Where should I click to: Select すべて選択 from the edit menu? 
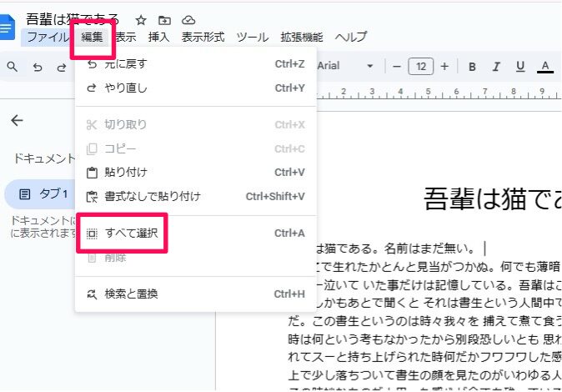pyautogui.click(x=131, y=234)
